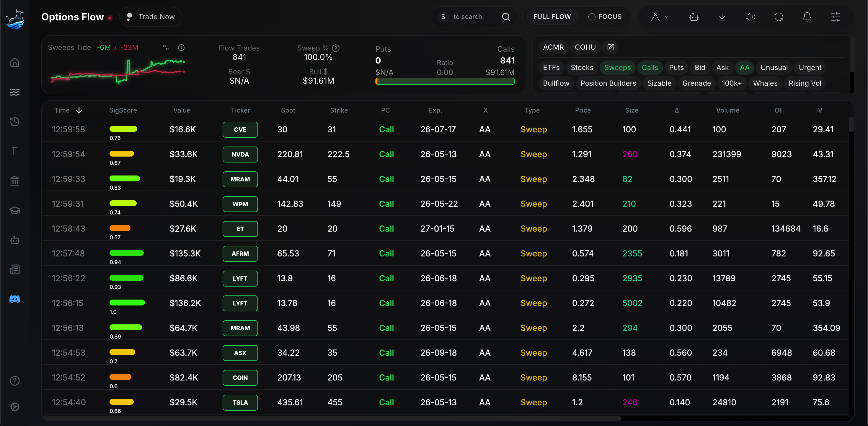Toggle the sound speaker icon
Image resolution: width=868 pixels, height=426 pixels.
click(x=750, y=17)
